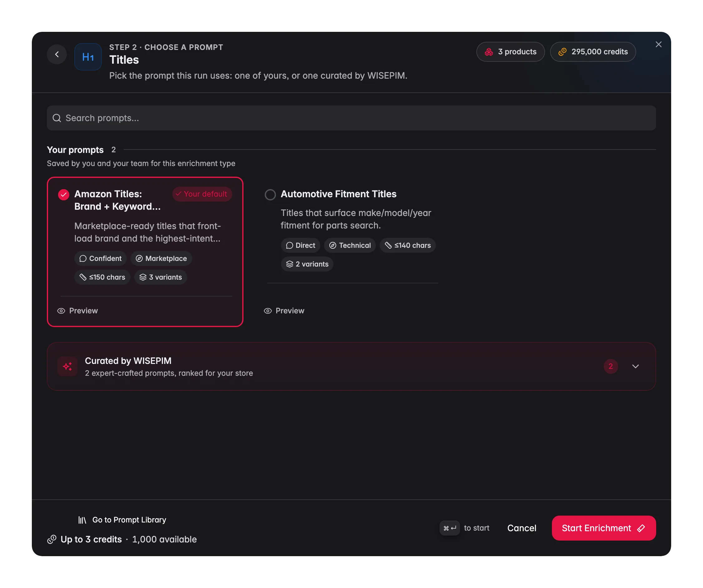Click the H1 Titles icon
703x588 pixels.
point(88,56)
